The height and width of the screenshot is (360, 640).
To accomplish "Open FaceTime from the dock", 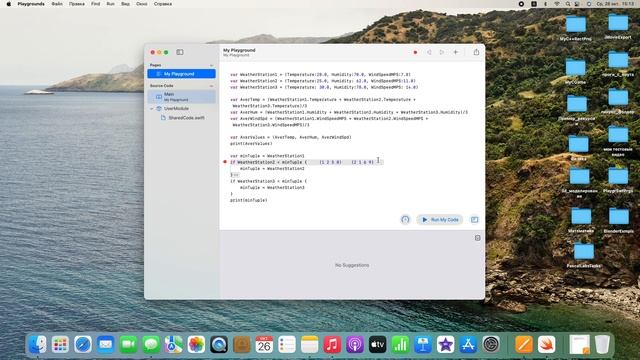I will click(x=128, y=344).
